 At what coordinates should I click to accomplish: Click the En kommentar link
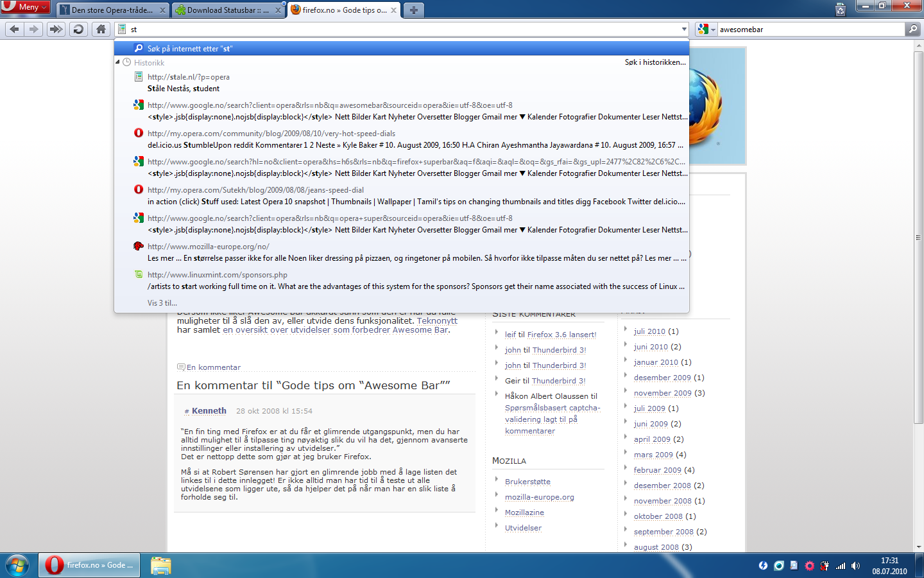(x=214, y=367)
